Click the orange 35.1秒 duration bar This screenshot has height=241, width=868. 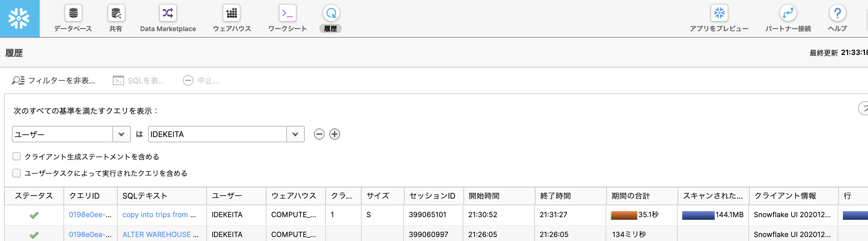click(x=624, y=215)
